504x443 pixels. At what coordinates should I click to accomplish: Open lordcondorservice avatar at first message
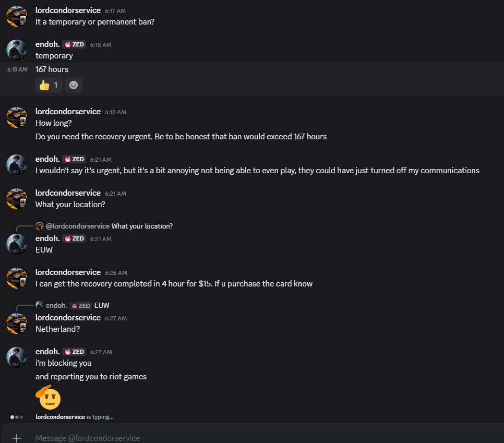click(x=16, y=16)
